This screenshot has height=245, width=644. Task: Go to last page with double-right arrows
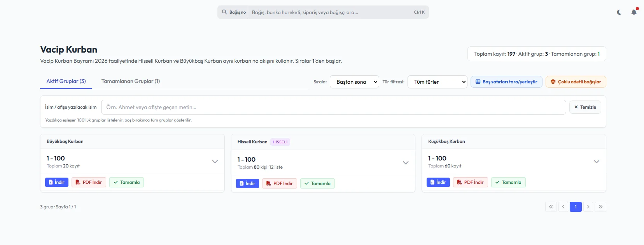[x=600, y=207]
